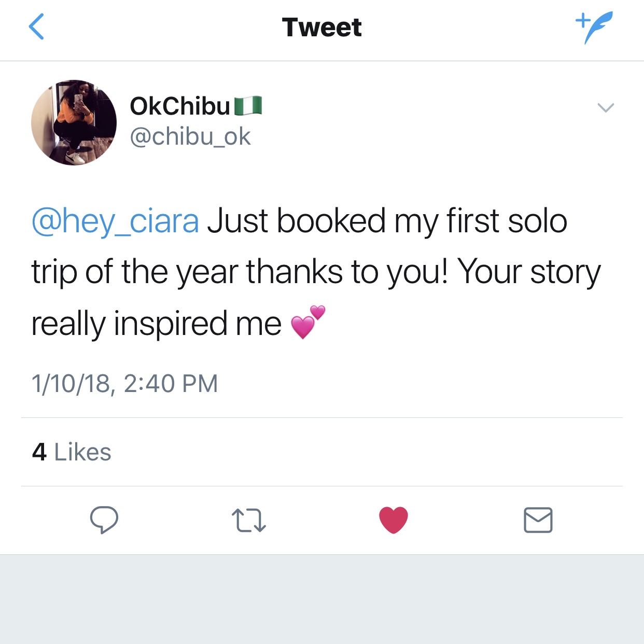Retweet this tweet

click(249, 520)
